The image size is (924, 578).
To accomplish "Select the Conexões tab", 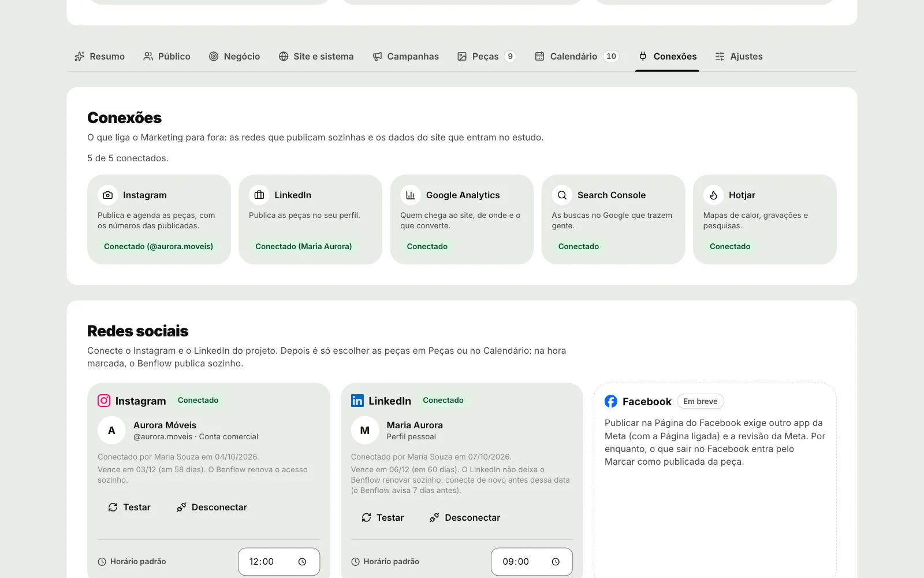I will [x=667, y=56].
